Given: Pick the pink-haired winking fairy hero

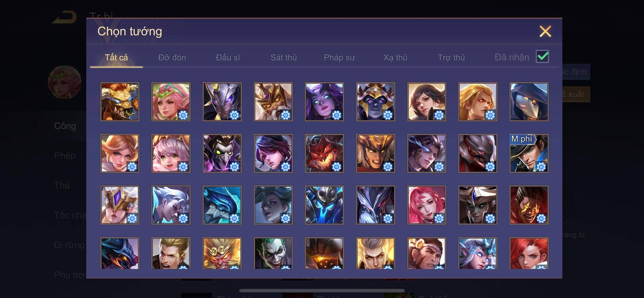Looking at the screenshot, I should point(171,102).
